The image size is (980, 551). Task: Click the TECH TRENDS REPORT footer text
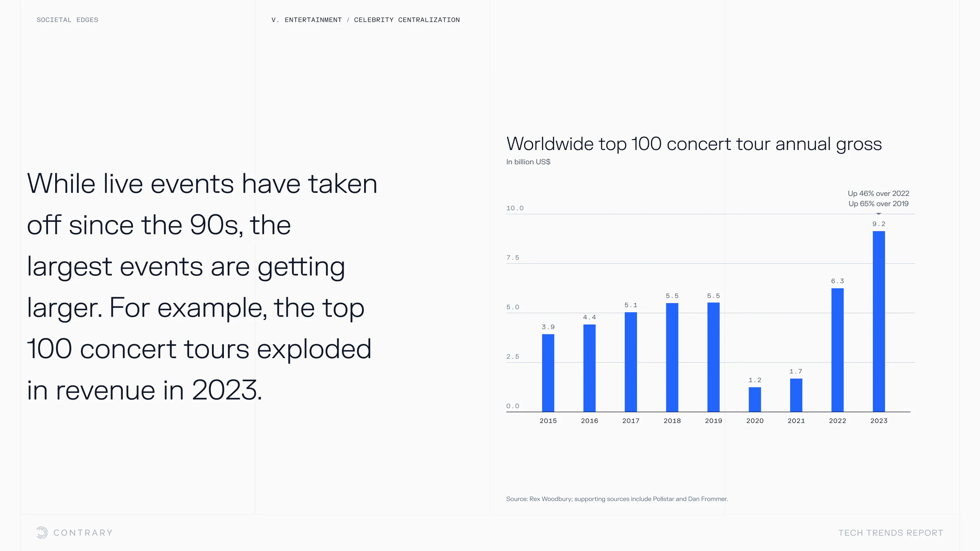(x=891, y=532)
